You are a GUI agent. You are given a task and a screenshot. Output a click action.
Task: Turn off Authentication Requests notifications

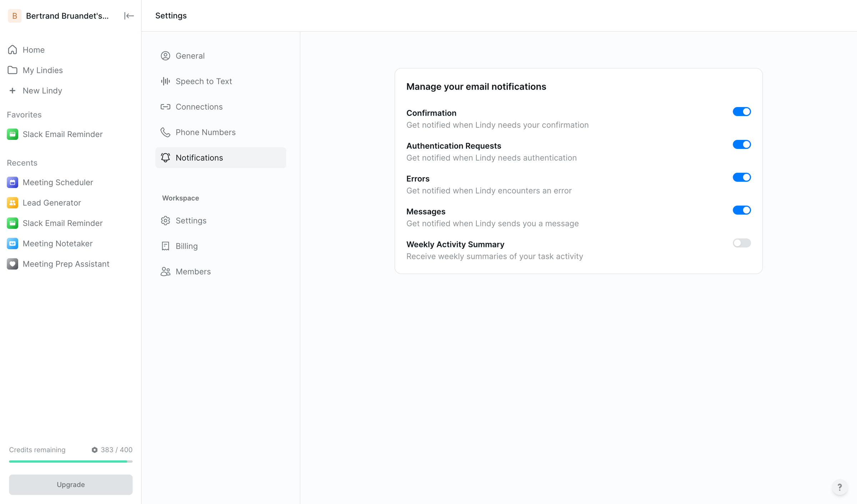tap(742, 145)
